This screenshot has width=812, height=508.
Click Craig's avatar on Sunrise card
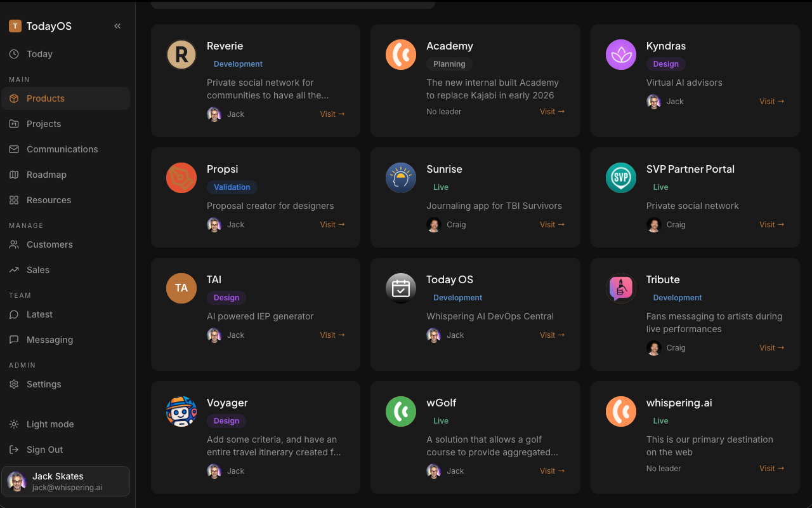434,225
